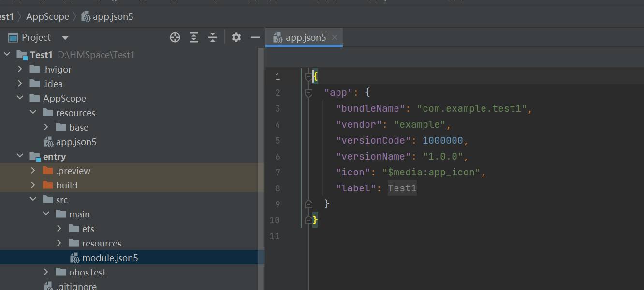Viewport: 644px width, 290px height.
Task: Click the Collapse All icon in Project panel
Action: pos(213,37)
